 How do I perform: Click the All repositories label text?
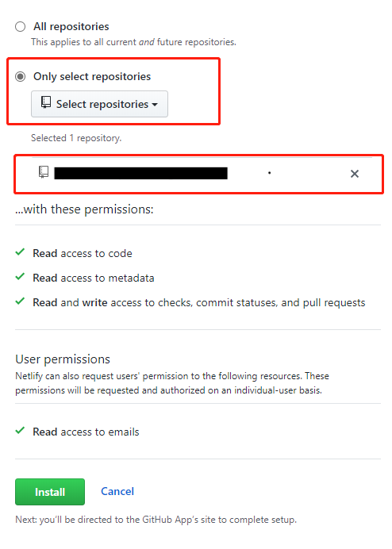[71, 27]
